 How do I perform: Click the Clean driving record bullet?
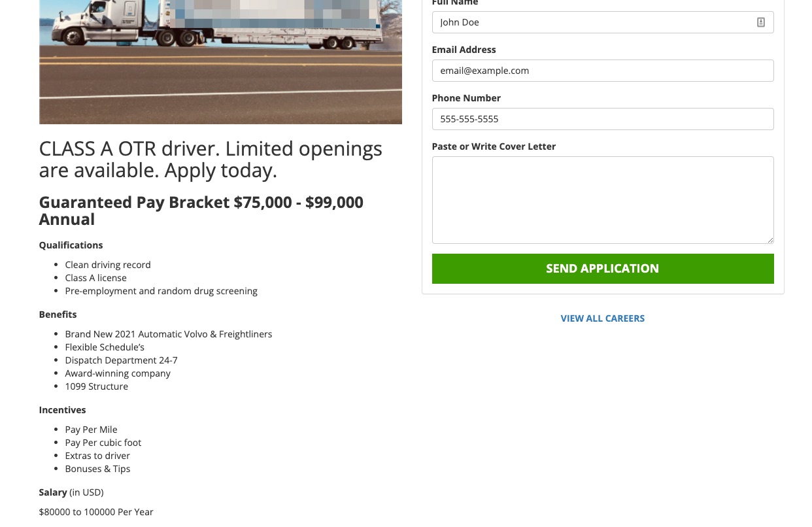coord(108,265)
